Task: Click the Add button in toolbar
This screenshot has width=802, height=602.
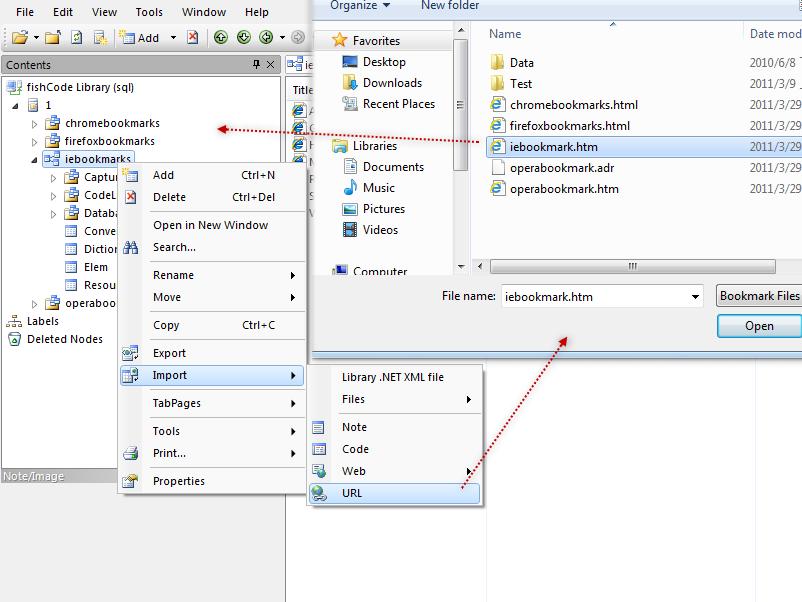Action: [139, 37]
